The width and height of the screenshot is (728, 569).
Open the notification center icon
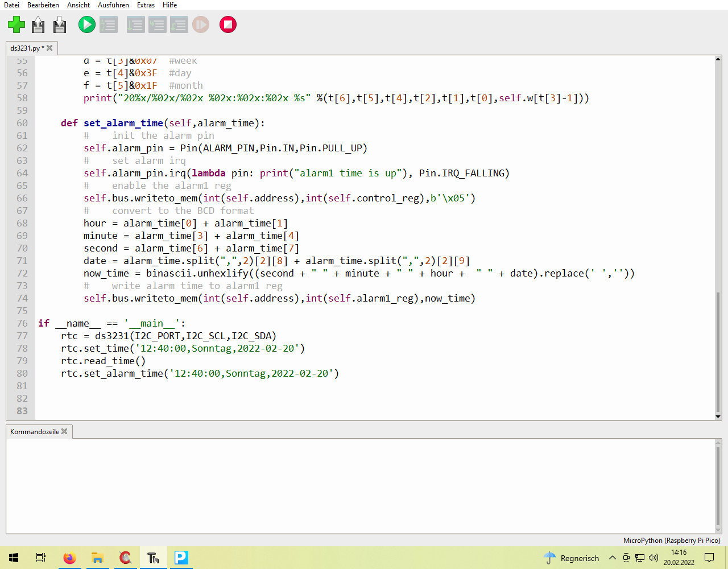pos(709,558)
